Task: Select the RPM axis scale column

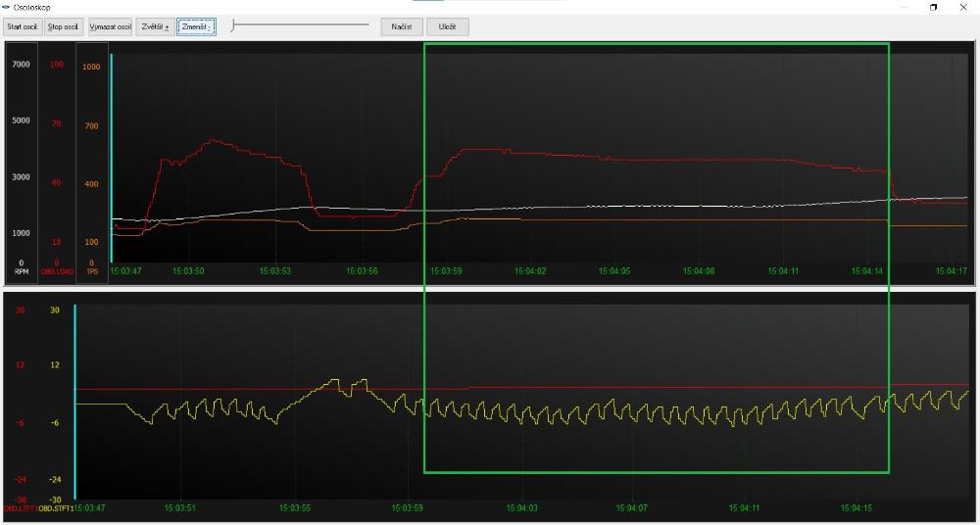Action: click(x=22, y=162)
